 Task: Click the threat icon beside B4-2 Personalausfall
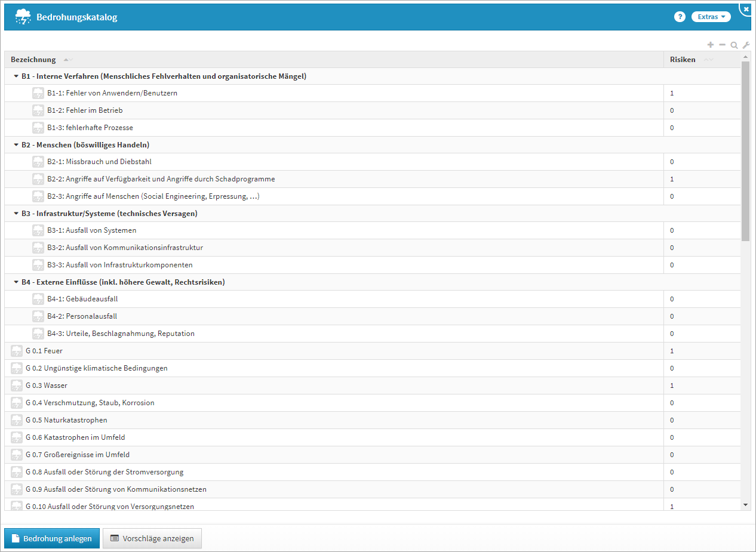(x=38, y=316)
